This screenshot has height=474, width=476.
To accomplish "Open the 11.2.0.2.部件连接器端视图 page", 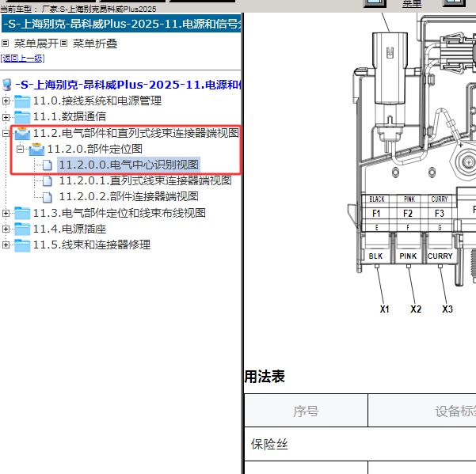I will (x=129, y=196).
